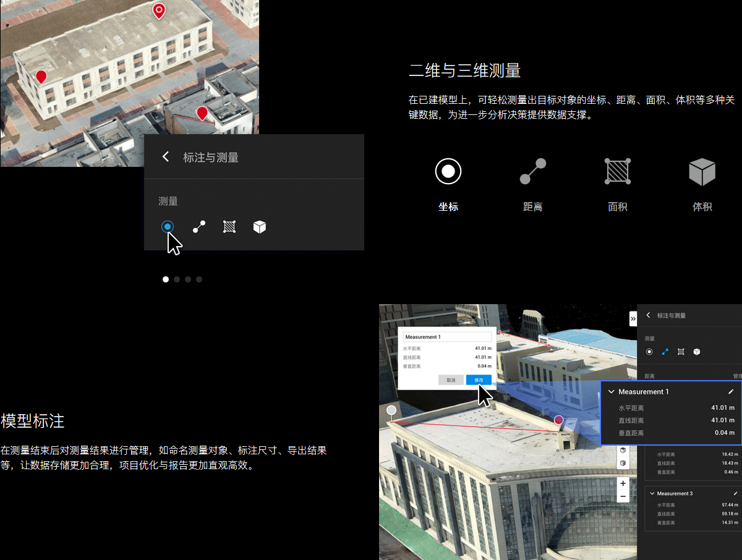Image resolution: width=742 pixels, height=560 pixels.
Task: Click the edit pencil for Measurement 1
Action: 731,392
